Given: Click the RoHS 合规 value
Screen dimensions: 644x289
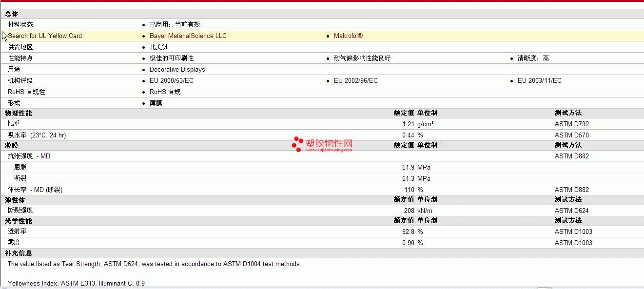Looking at the screenshot, I should (165, 92).
